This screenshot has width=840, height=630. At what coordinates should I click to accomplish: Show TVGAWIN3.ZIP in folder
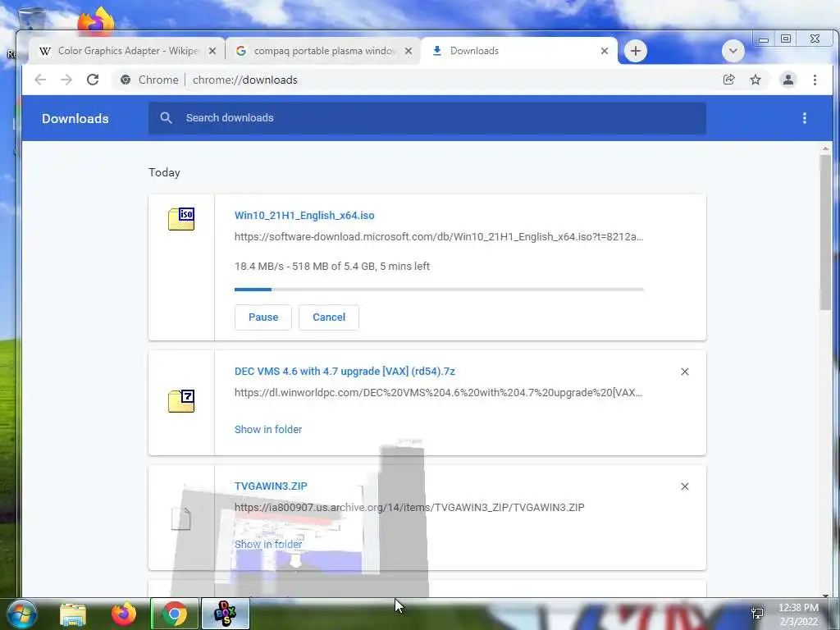click(268, 544)
